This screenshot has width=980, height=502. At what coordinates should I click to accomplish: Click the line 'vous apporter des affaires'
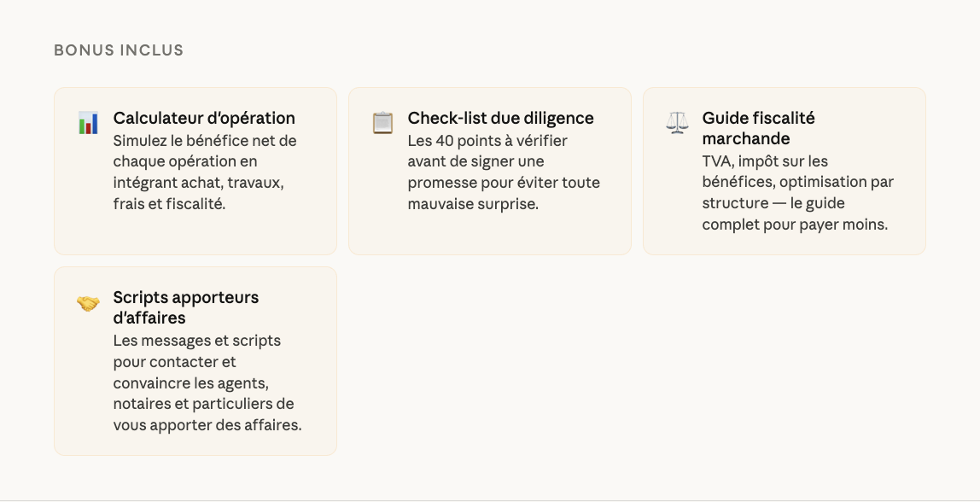point(207,424)
